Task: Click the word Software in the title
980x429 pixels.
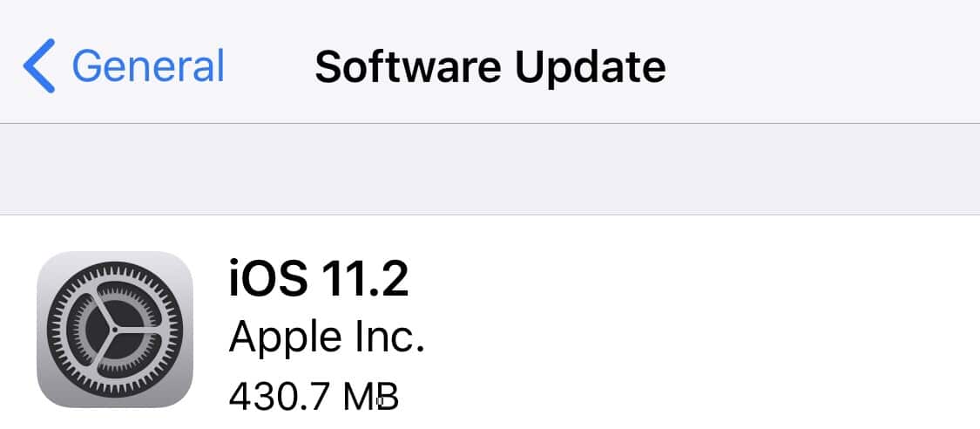Action: click(x=409, y=65)
